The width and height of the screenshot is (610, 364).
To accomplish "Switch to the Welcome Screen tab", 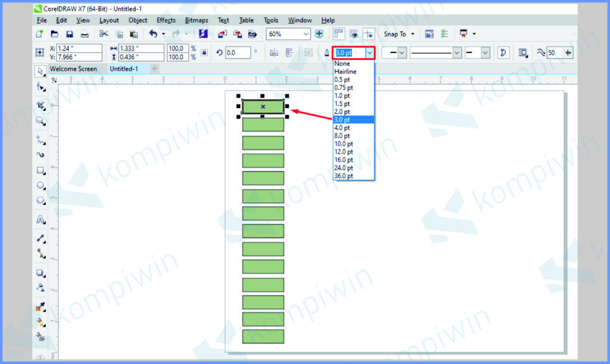I will 73,69.
